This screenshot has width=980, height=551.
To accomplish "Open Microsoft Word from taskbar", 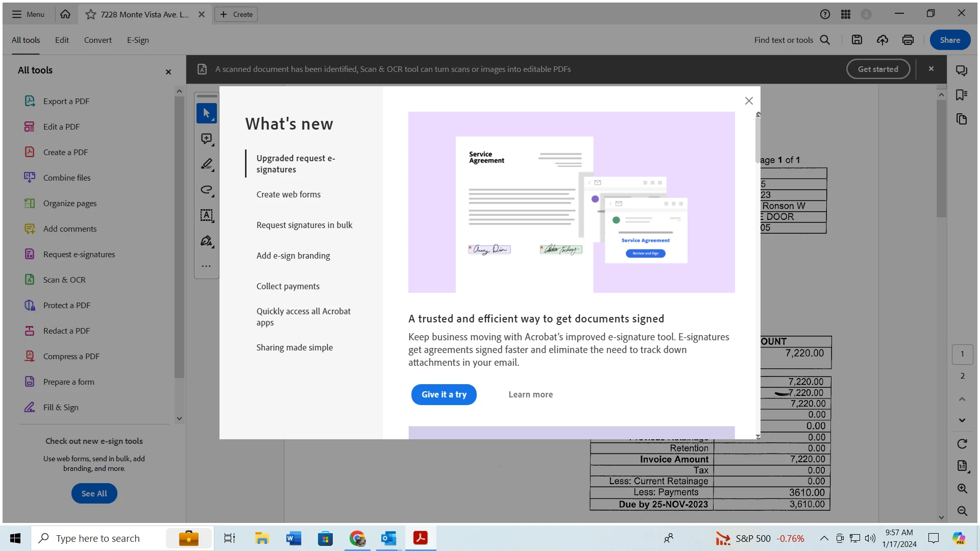I will [x=293, y=538].
